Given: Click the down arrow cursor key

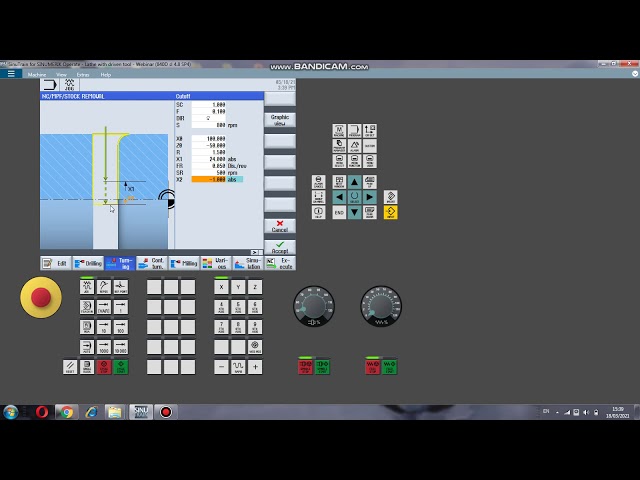Looking at the screenshot, I should [x=354, y=212].
